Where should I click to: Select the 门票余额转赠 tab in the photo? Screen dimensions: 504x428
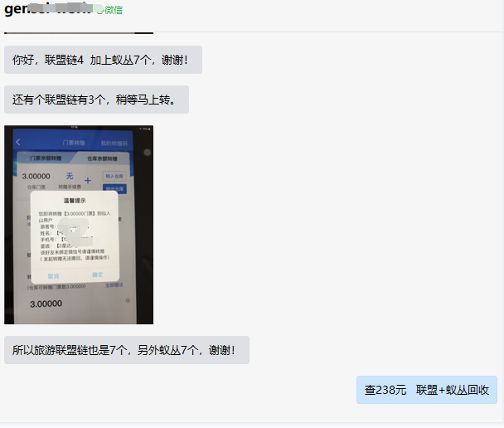46,158
